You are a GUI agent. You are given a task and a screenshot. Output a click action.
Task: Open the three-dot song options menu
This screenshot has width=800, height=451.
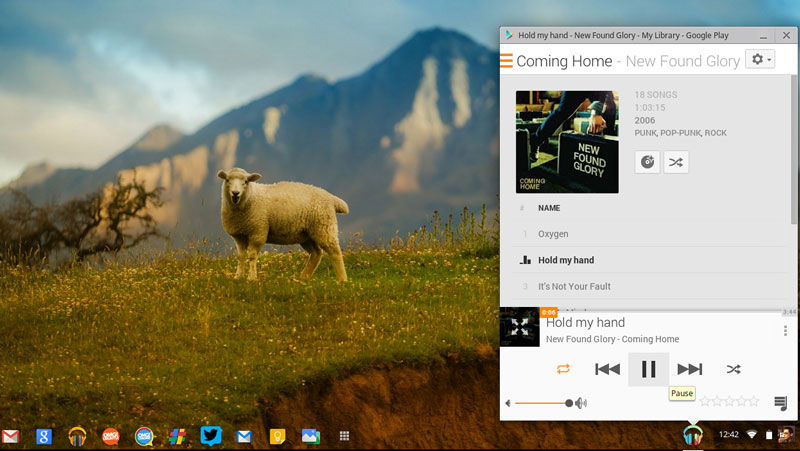point(785,331)
